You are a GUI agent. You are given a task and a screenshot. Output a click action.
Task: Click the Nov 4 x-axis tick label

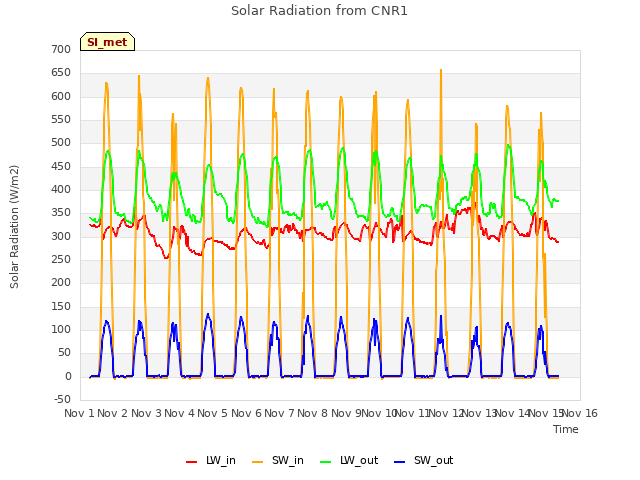coord(179,413)
